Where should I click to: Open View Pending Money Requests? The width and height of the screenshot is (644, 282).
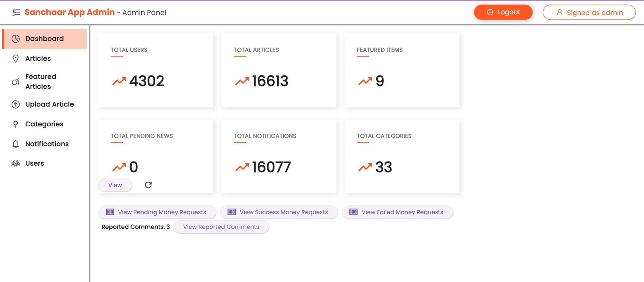click(157, 212)
